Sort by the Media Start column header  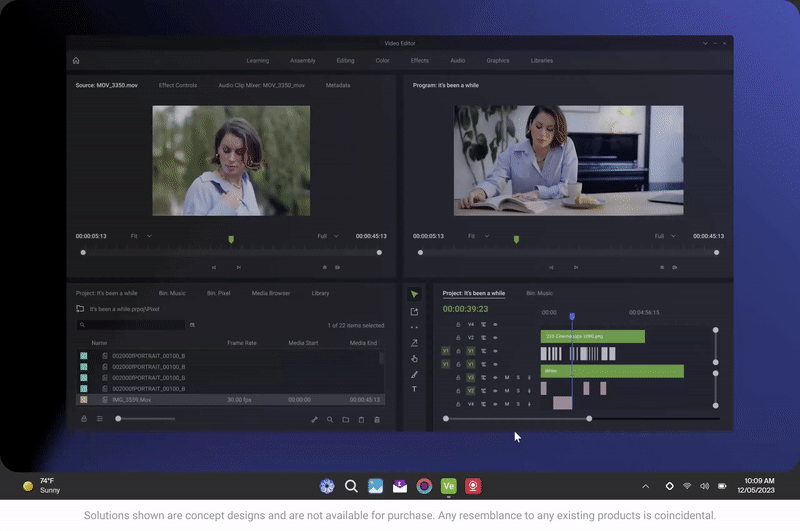(x=303, y=343)
